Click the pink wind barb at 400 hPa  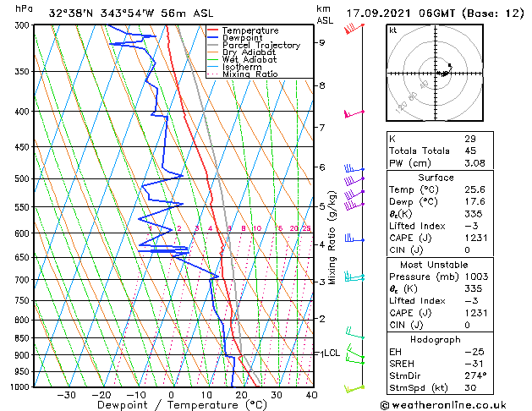coord(354,113)
